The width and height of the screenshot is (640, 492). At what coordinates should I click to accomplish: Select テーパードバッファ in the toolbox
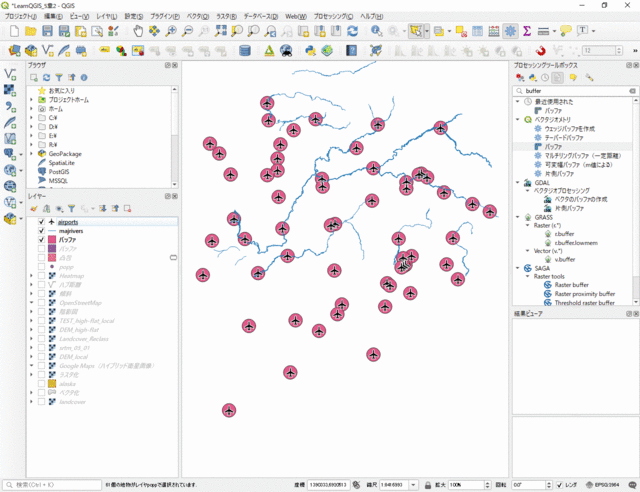tap(564, 138)
